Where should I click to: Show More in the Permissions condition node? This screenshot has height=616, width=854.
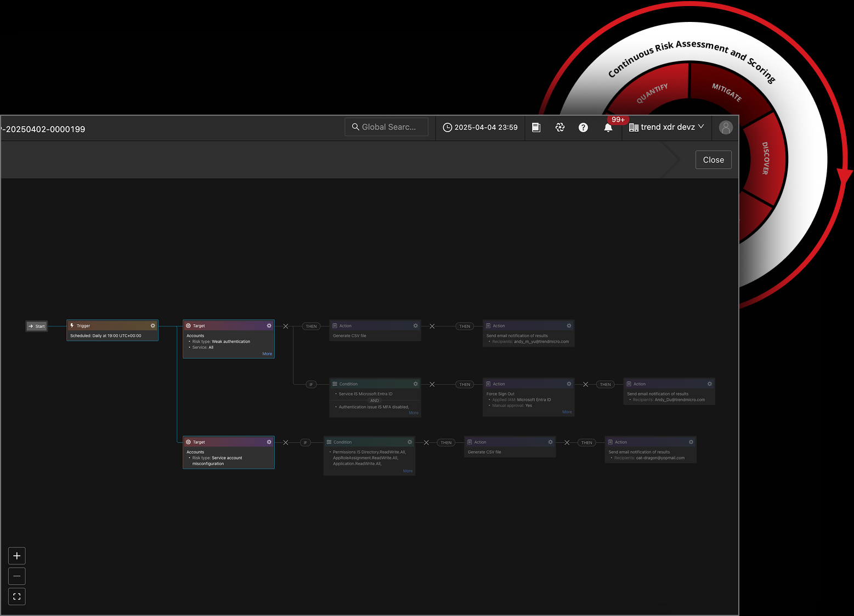click(408, 471)
